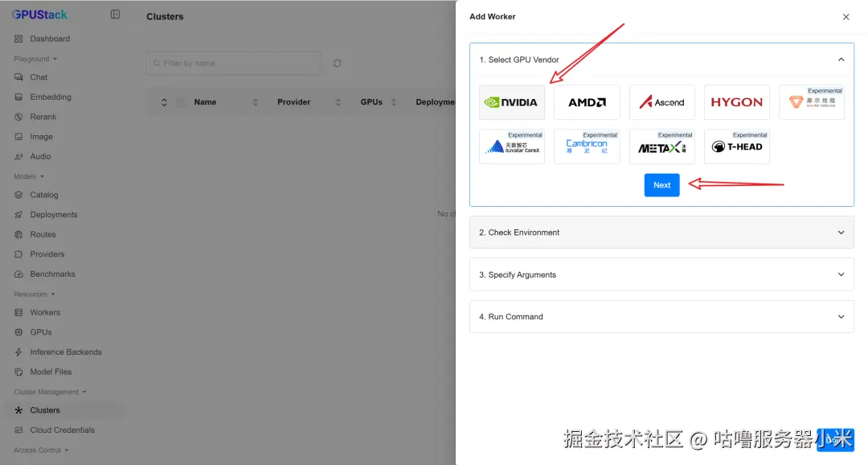Image resolution: width=868 pixels, height=465 pixels.
Task: Click the GPUs chip icon
Action: [x=18, y=332]
